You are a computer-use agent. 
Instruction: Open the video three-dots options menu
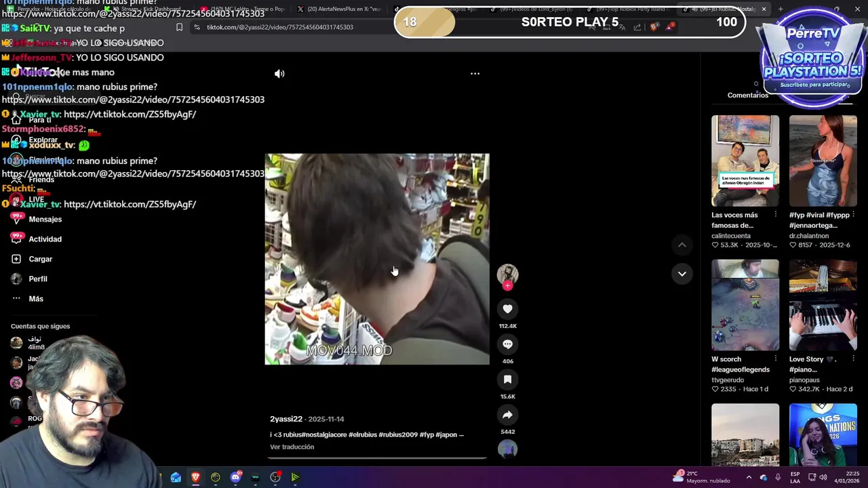pos(475,73)
